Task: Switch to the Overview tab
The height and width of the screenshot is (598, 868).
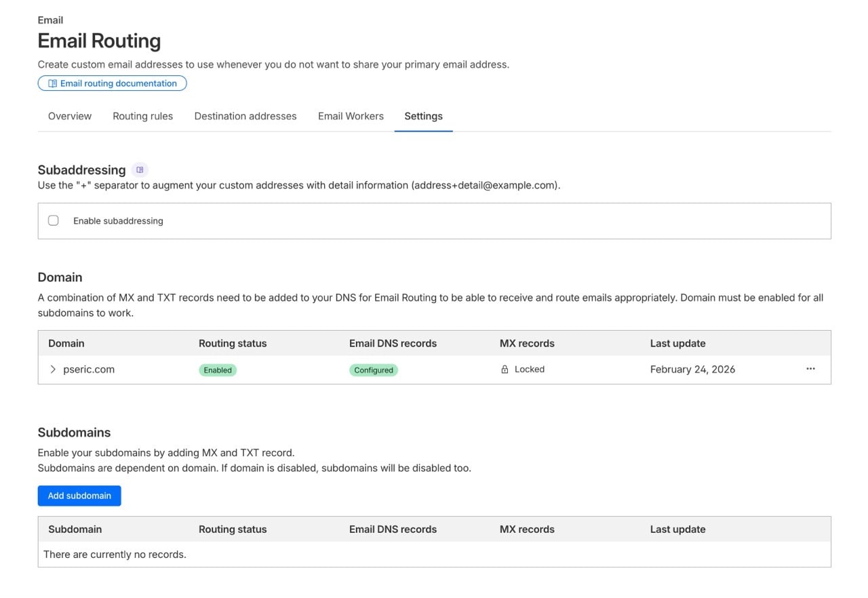Action: click(x=69, y=116)
